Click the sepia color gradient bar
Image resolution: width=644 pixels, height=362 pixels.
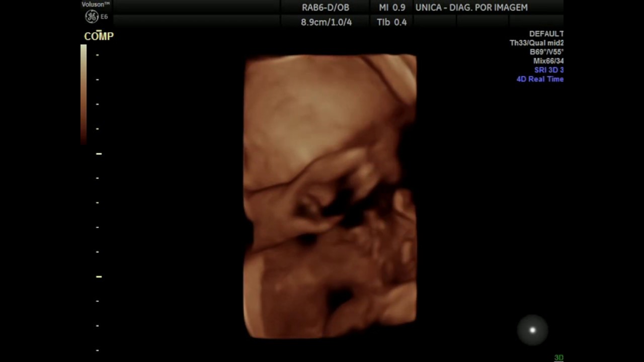point(84,95)
